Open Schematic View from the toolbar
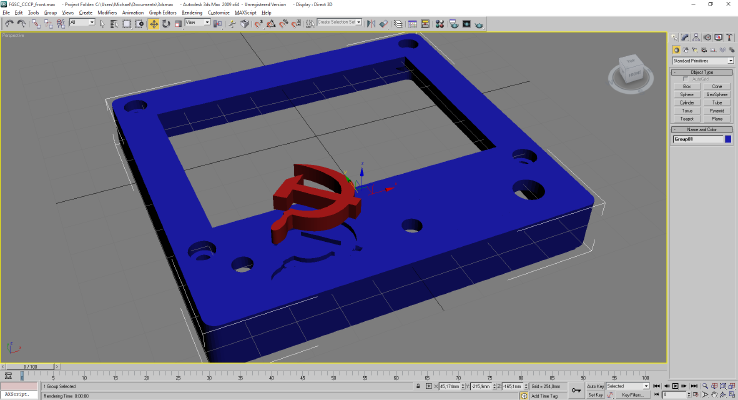This screenshot has width=738, height=400. click(425, 24)
